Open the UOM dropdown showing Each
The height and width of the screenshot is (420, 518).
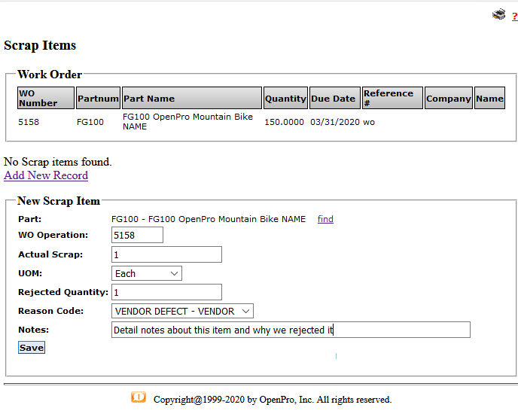point(147,273)
